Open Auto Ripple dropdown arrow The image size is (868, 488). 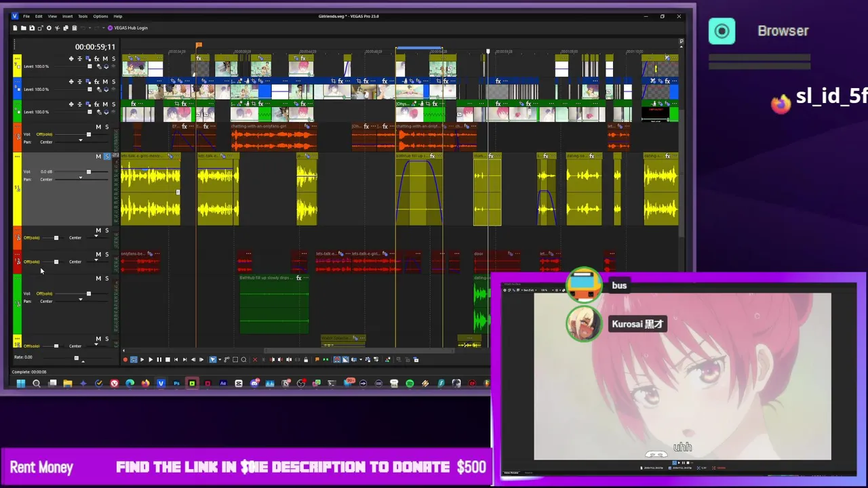tap(361, 360)
